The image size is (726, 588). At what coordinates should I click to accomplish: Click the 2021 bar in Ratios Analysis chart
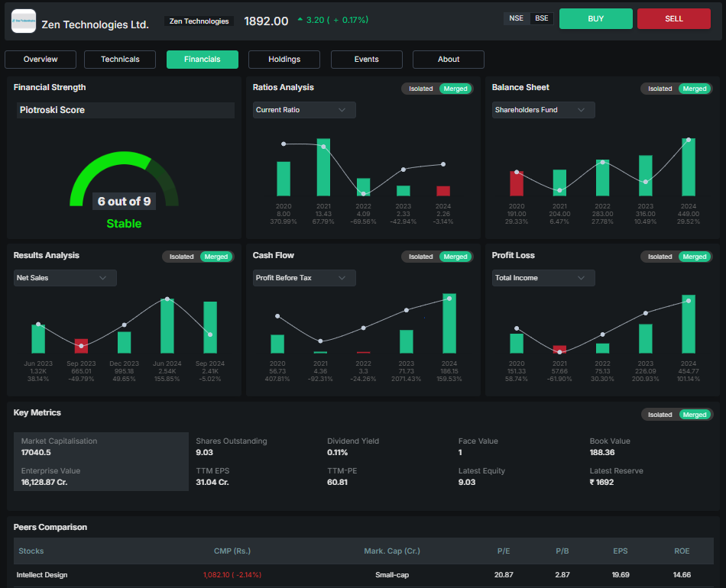[323, 167]
